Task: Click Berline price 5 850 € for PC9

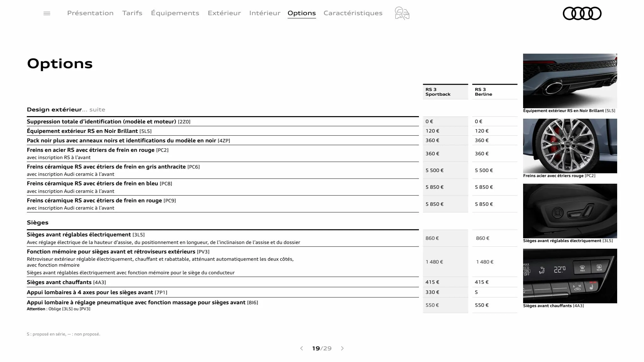Action: [x=484, y=204]
